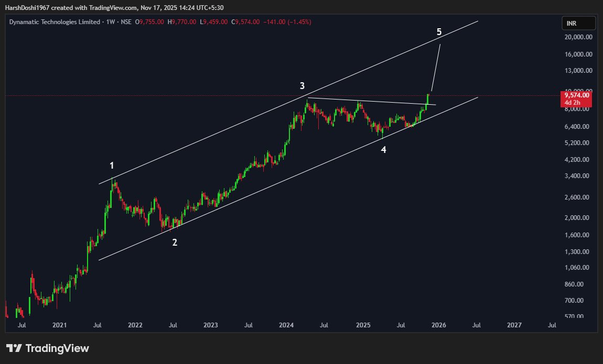This screenshot has width=603, height=364.
Task: Select the wave 5 annotation label
Action: click(439, 31)
